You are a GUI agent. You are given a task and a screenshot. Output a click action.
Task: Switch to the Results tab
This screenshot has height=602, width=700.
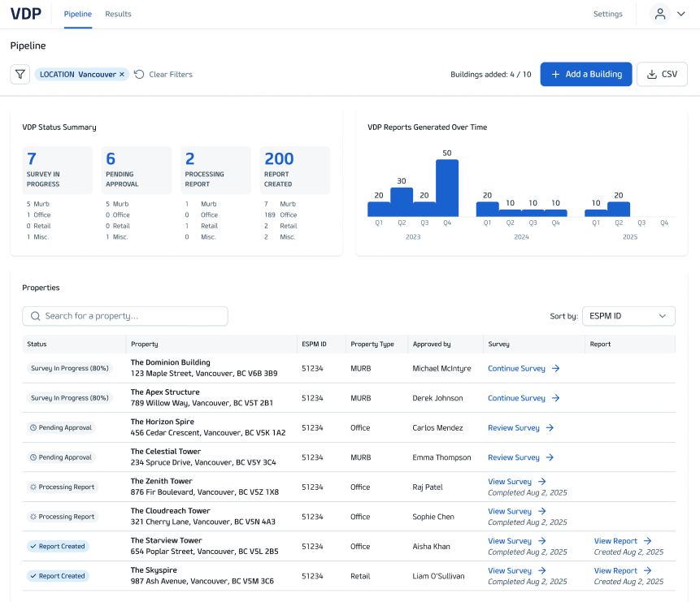coord(119,14)
